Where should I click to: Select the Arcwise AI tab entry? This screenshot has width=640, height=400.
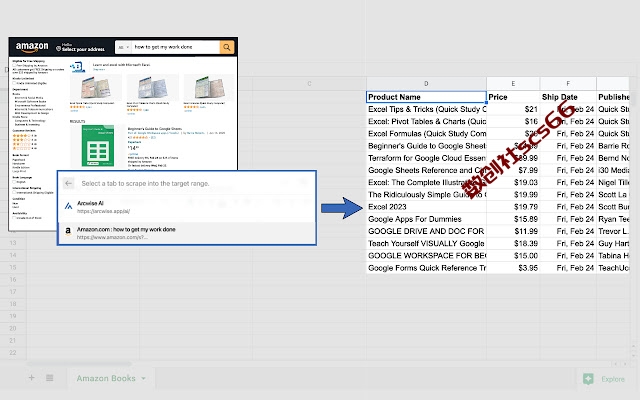187,207
